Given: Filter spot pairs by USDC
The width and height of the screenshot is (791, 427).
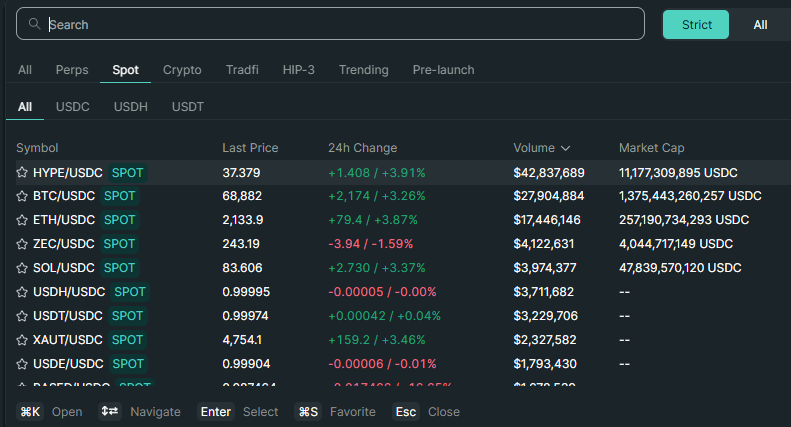Looking at the screenshot, I should click(x=73, y=107).
